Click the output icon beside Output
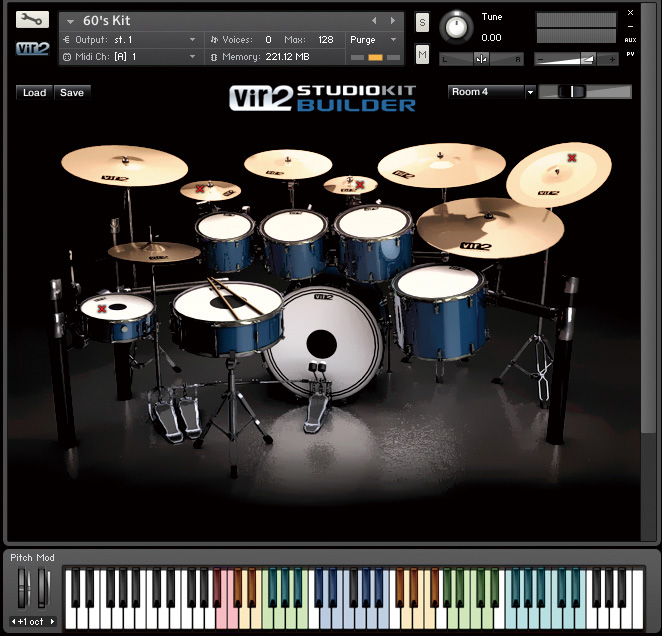Screen dimensions: 662x636 pyautogui.click(x=66, y=40)
